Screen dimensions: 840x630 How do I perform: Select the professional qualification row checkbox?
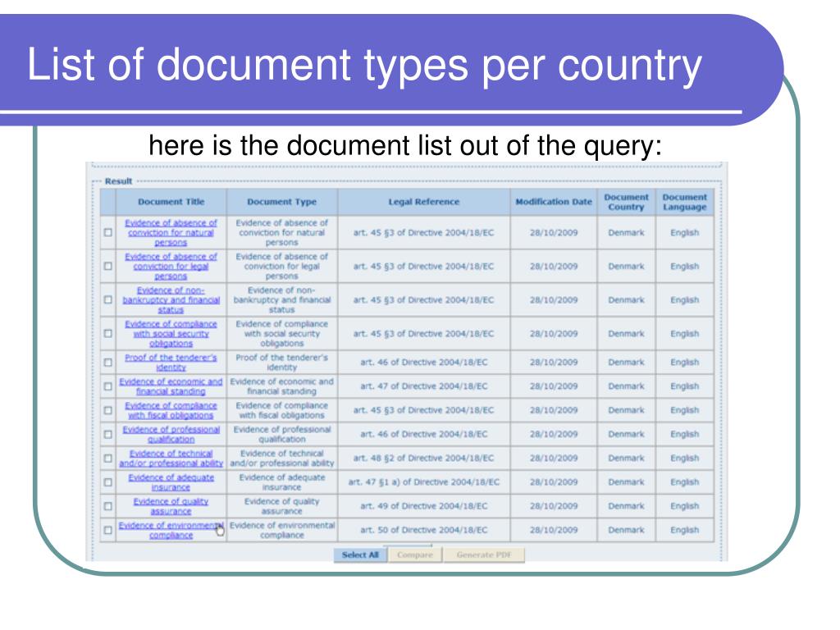point(108,435)
